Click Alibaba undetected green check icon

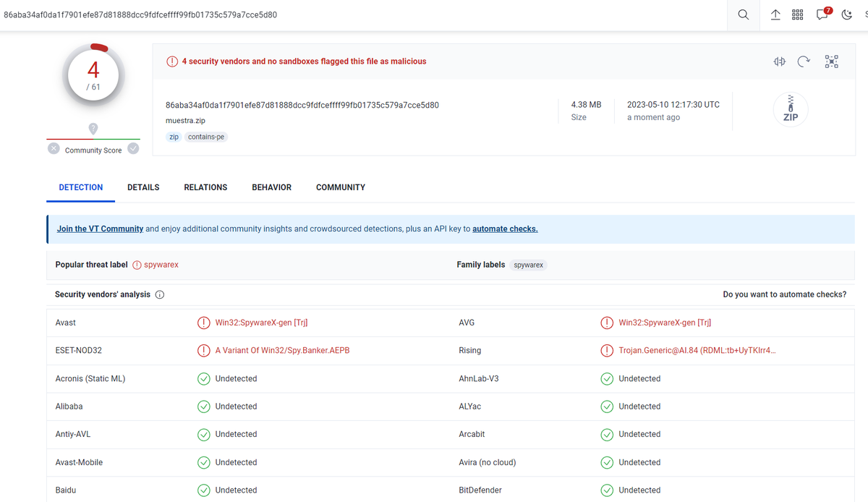[204, 407]
